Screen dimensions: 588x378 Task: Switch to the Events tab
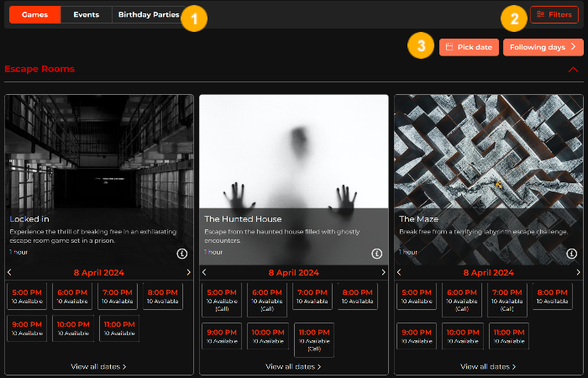(x=86, y=15)
